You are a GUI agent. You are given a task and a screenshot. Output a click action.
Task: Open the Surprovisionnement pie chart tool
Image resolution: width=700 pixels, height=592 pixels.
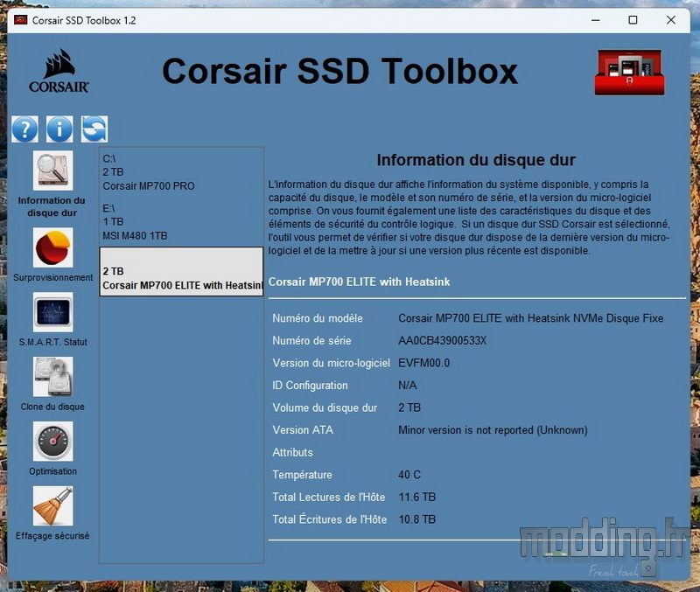click(x=52, y=247)
